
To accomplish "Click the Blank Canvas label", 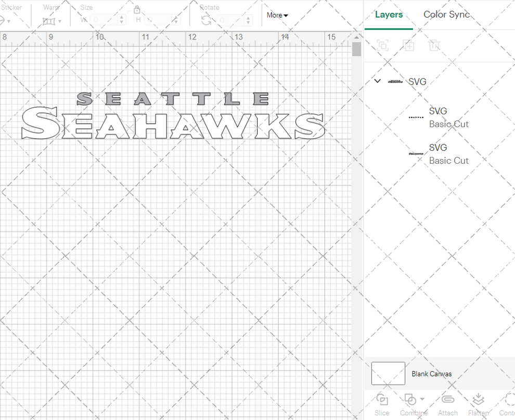I will 432,374.
